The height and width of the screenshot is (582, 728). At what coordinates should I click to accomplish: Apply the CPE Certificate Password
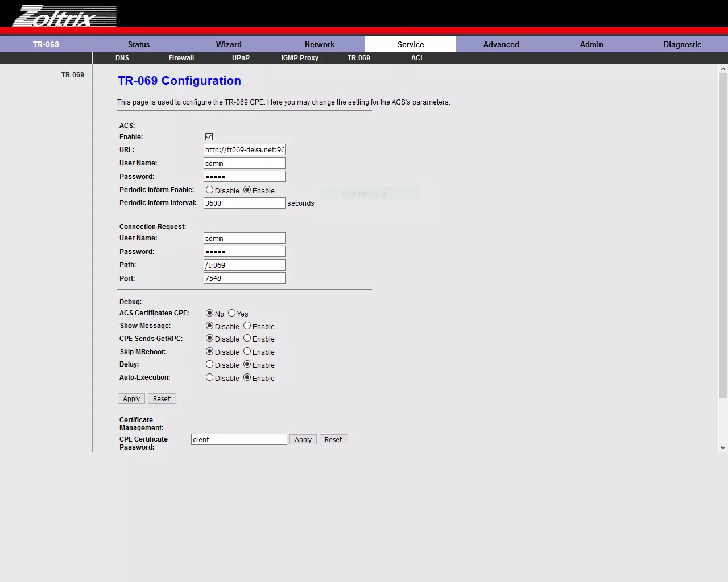(303, 439)
